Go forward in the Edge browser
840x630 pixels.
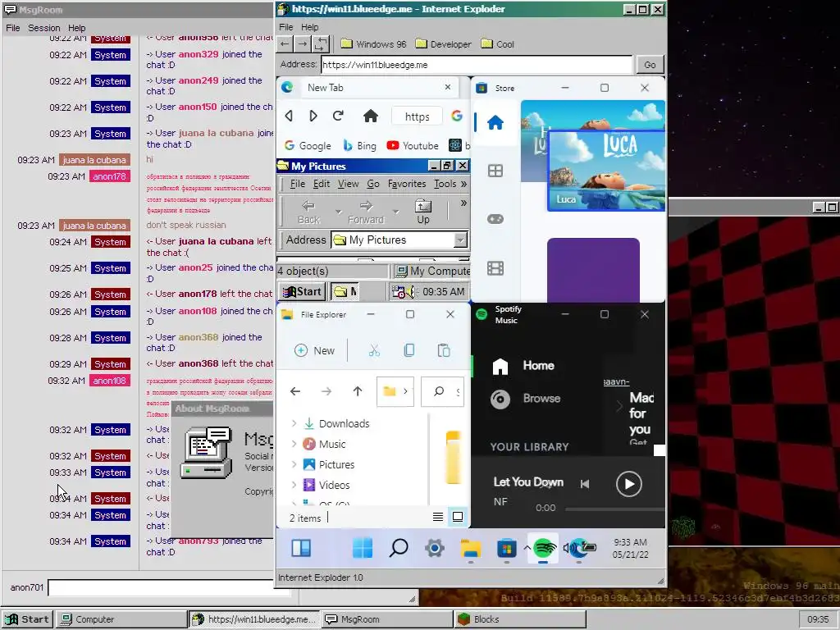tap(313, 116)
